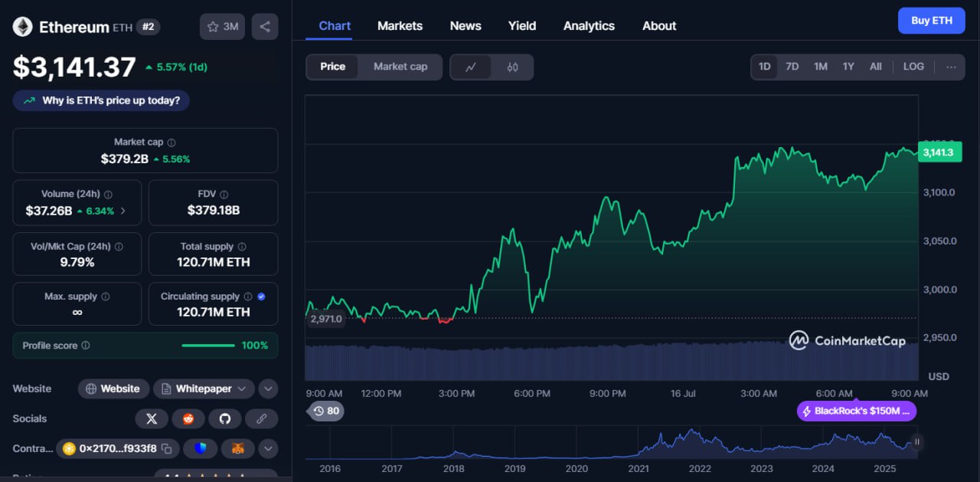Open chart more options (three dots)
980x482 pixels.
click(x=951, y=67)
